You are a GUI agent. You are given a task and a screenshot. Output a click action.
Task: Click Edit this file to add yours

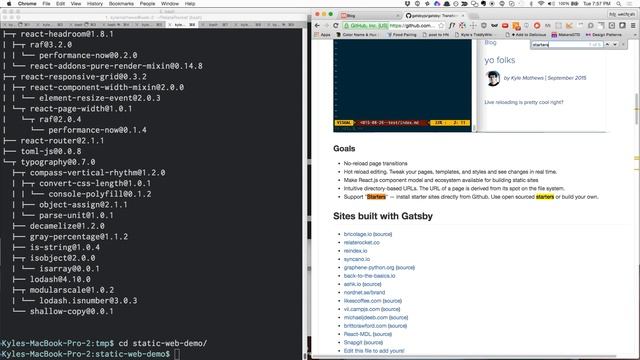(x=374, y=351)
